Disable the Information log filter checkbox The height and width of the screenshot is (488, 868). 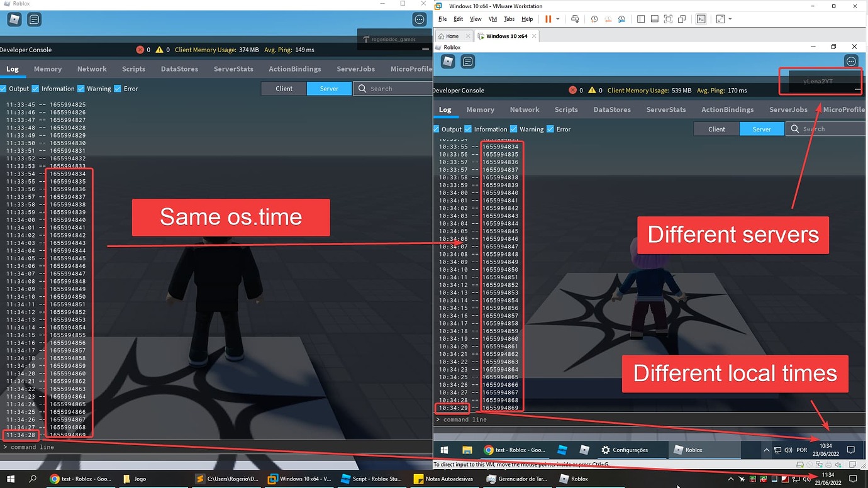[35, 88]
